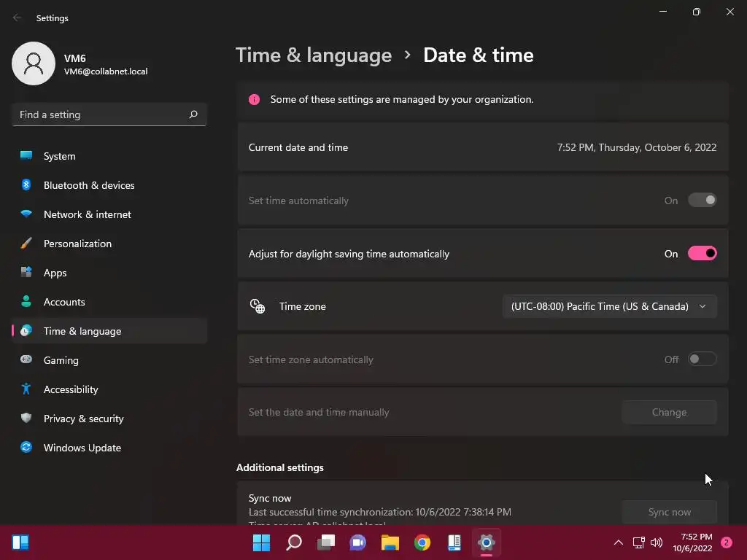The image size is (747, 560).
Task: Click the Gaming controller icon
Action: tap(26, 359)
